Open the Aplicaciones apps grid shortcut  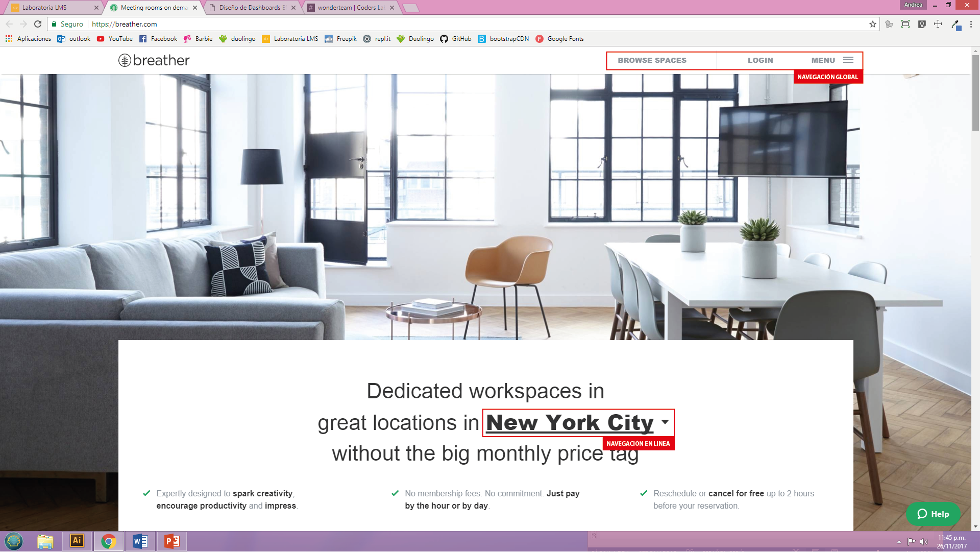(x=28, y=39)
